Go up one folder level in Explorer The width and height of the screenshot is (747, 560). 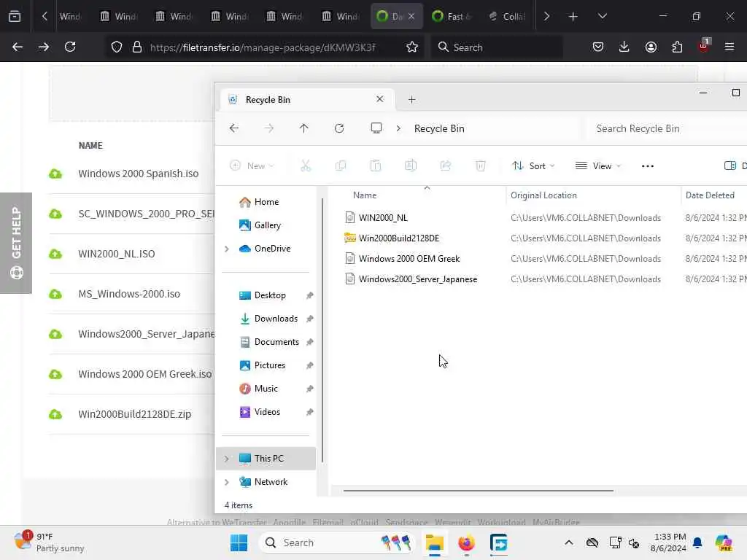click(x=303, y=128)
